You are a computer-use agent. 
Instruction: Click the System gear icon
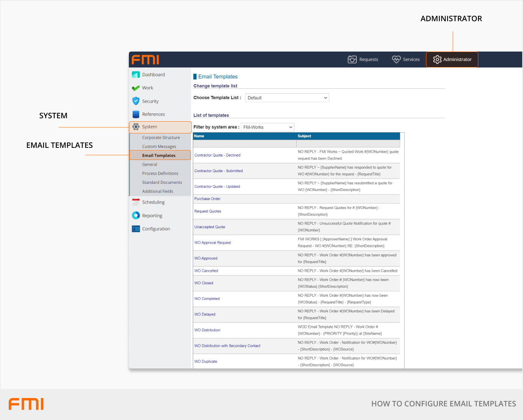(136, 127)
